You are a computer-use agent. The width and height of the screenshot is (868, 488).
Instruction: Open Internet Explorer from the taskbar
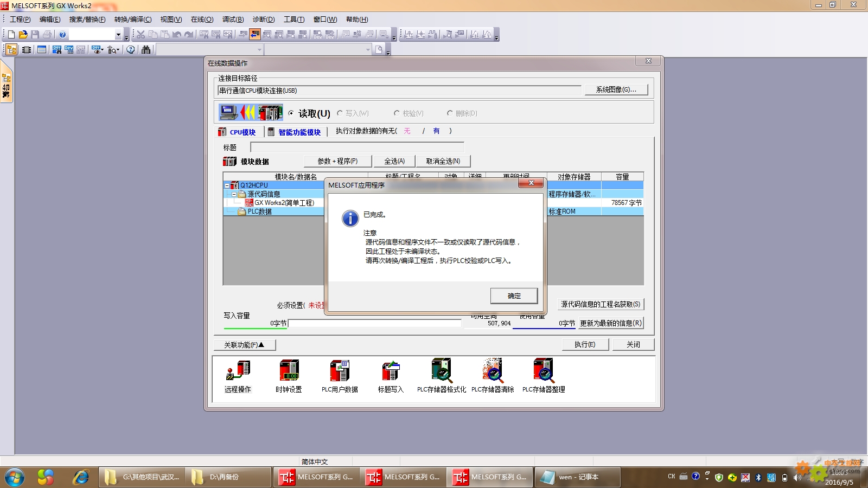81,477
